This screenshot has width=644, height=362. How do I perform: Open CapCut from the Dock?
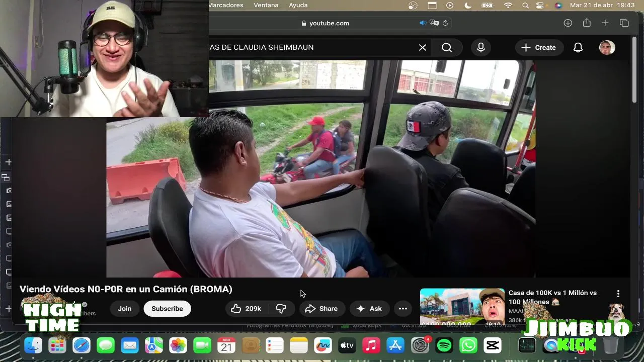493,345
